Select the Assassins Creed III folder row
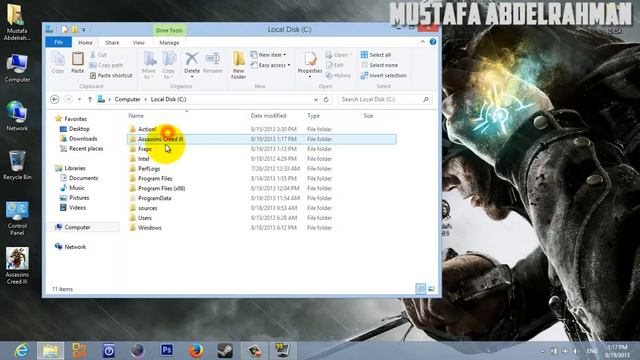640x360 pixels. coord(262,139)
